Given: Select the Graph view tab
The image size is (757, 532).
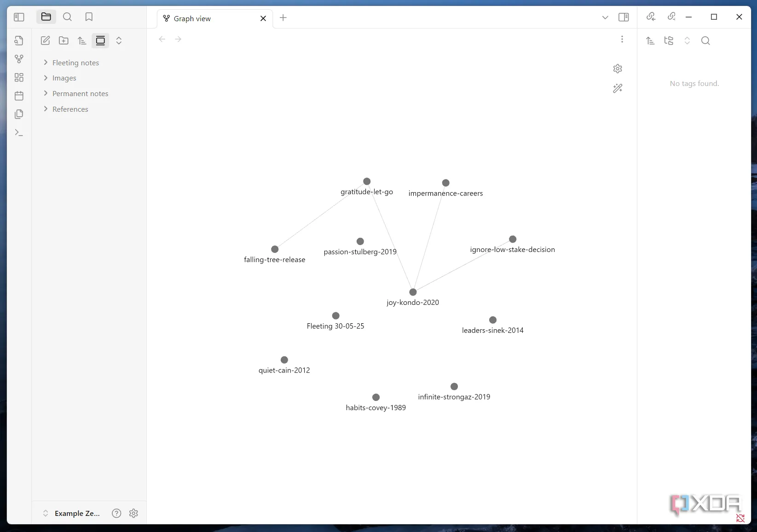Looking at the screenshot, I should point(192,18).
